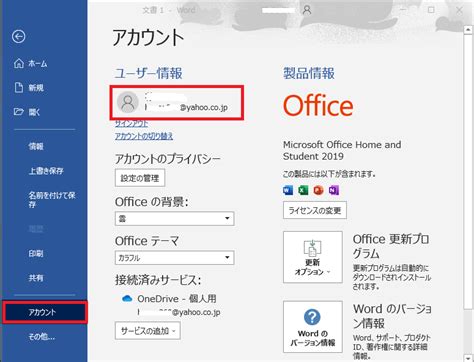This screenshot has height=362, width=474.
Task: Open the Office テーマ dropdown
Action: 175,258
